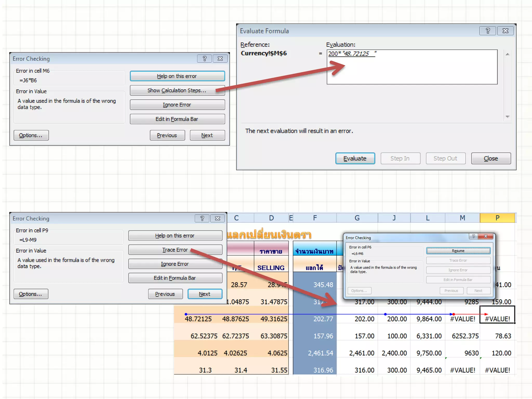Image resolution: width=532 pixels, height=399 pixels.
Task: Close the Evaluate Formula dialog with X
Action: pos(506,31)
